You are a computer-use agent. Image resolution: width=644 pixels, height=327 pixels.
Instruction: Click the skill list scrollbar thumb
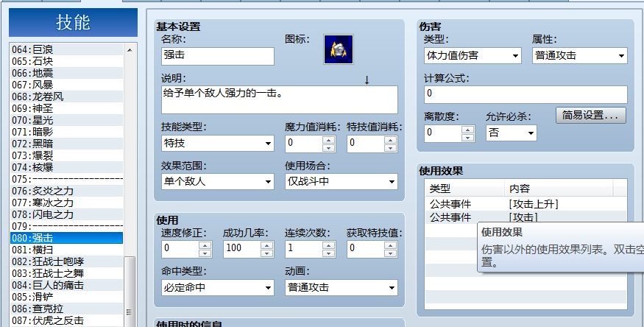pyautogui.click(x=130, y=292)
